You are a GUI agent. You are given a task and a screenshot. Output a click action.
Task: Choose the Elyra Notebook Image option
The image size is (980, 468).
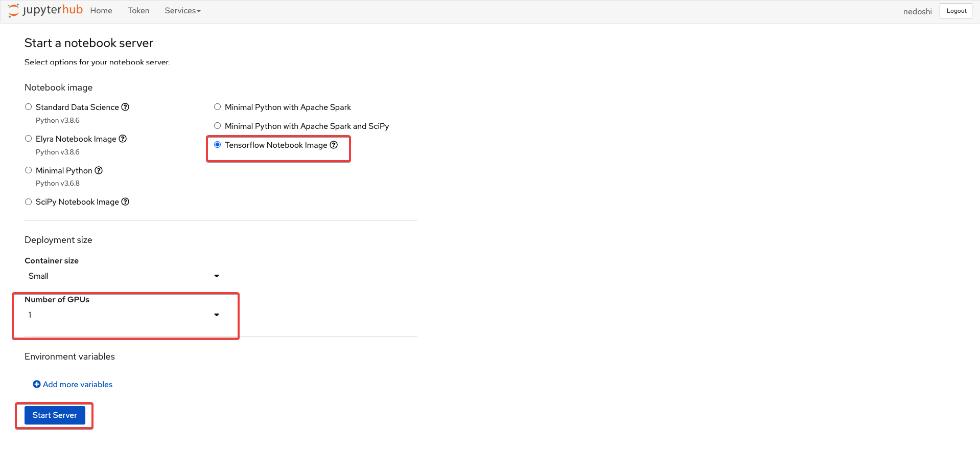pos(29,139)
